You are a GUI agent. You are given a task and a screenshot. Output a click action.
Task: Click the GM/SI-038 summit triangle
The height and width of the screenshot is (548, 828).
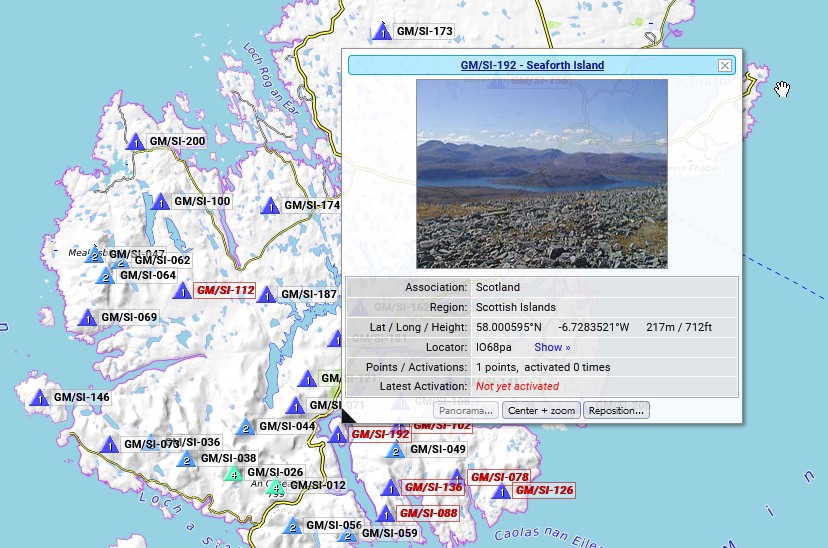click(186, 459)
